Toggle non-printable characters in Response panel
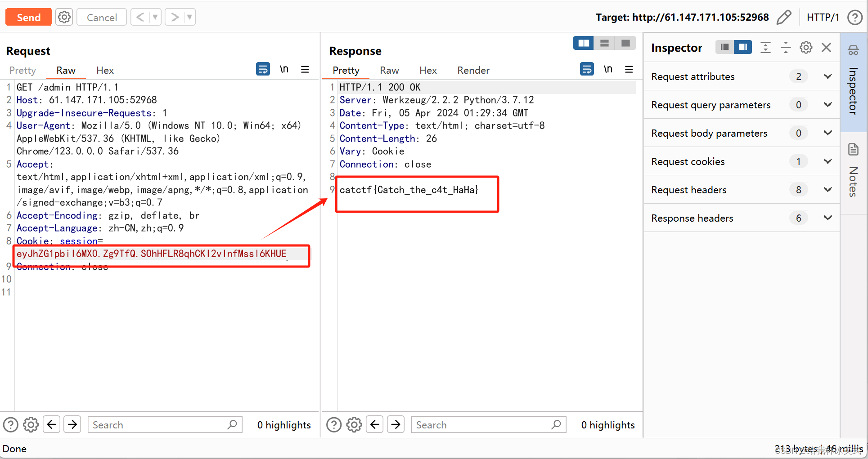The image size is (868, 459). click(x=608, y=69)
